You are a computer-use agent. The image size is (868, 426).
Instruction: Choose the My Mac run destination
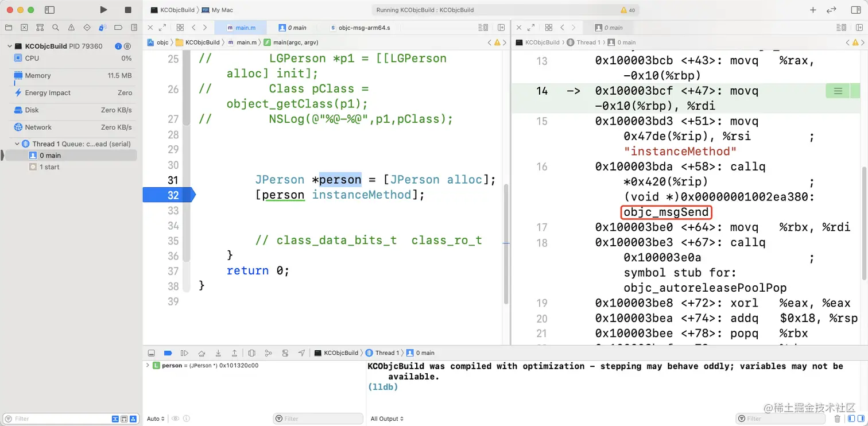coord(218,10)
